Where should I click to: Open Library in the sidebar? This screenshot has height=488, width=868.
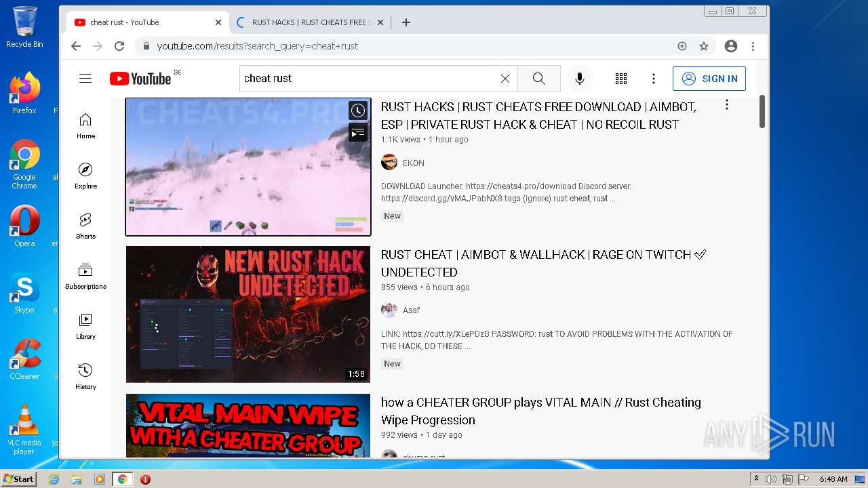85,327
